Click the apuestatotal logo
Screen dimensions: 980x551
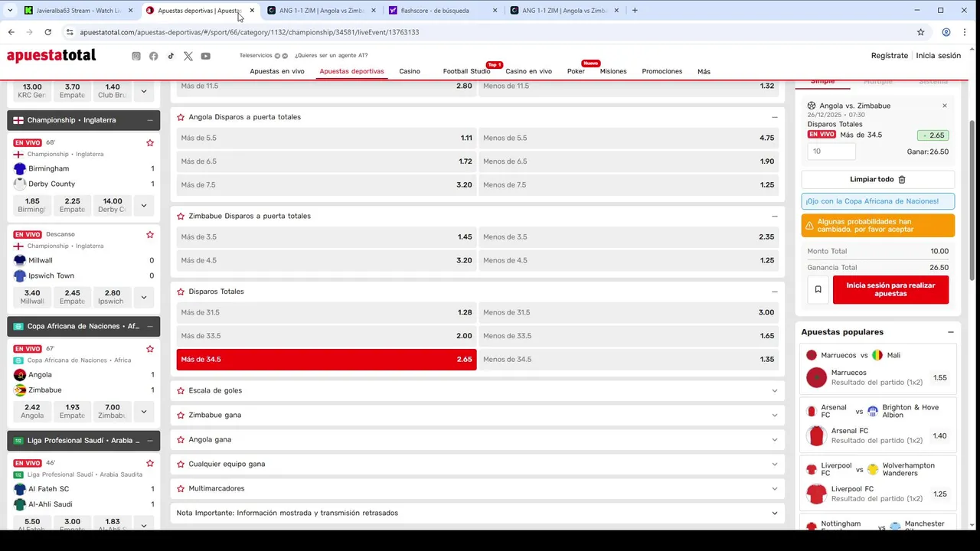click(x=51, y=55)
